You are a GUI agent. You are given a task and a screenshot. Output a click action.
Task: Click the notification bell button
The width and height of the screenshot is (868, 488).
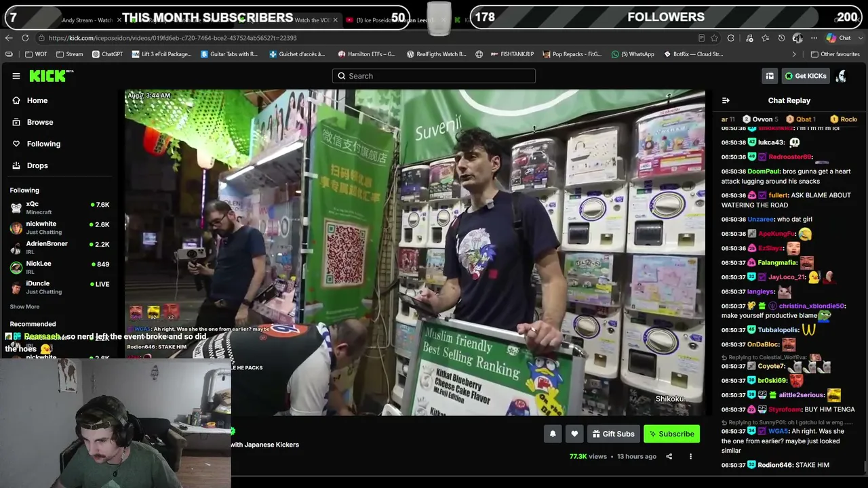click(x=553, y=434)
